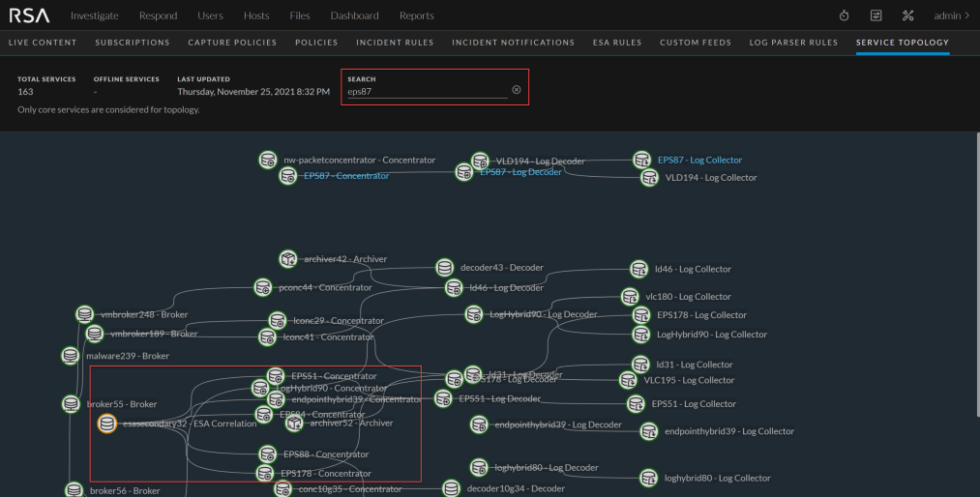Click in the search input field
This screenshot has width=980, height=497.
pos(426,92)
